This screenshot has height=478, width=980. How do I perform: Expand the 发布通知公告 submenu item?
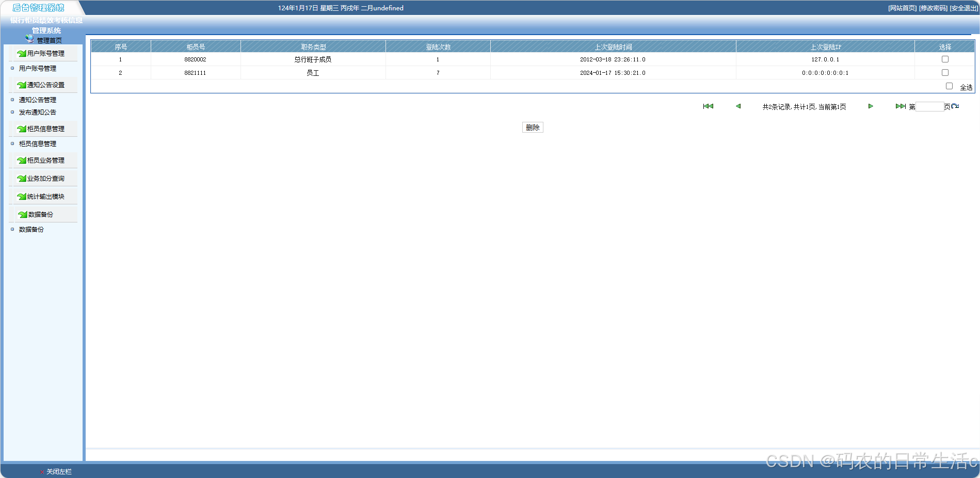(x=37, y=112)
